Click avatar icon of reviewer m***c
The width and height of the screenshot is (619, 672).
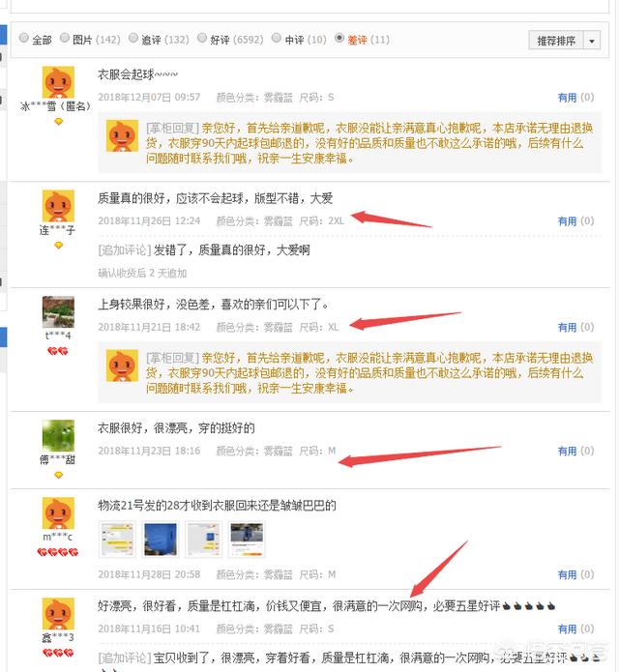[x=58, y=513]
